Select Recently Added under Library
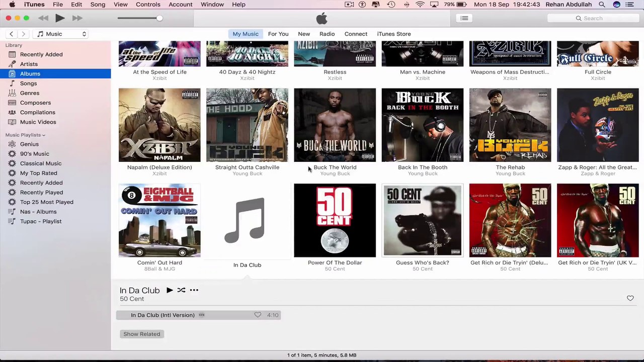The image size is (644, 362). pyautogui.click(x=55, y=54)
